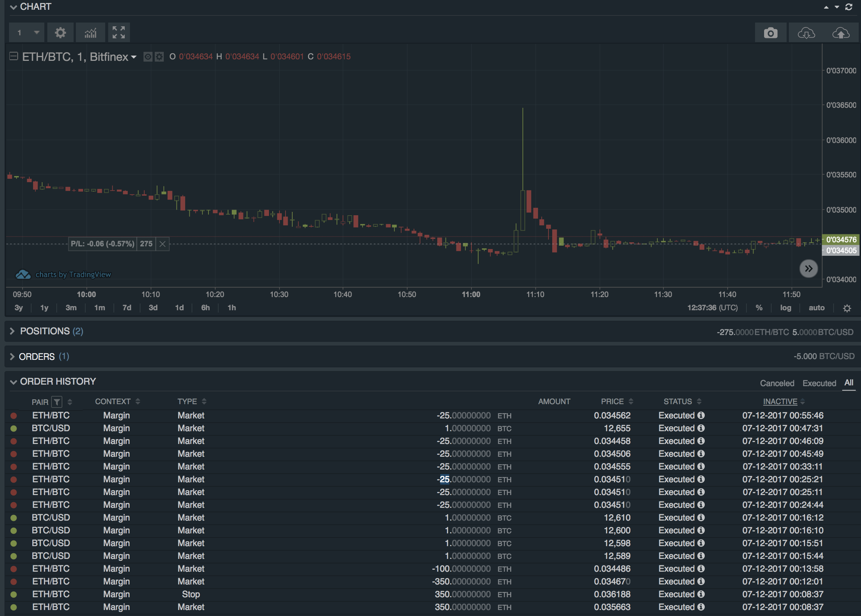Viewport: 861px width, 616px height.
Task: Open the series format gear beside symbol
Action: (x=159, y=57)
